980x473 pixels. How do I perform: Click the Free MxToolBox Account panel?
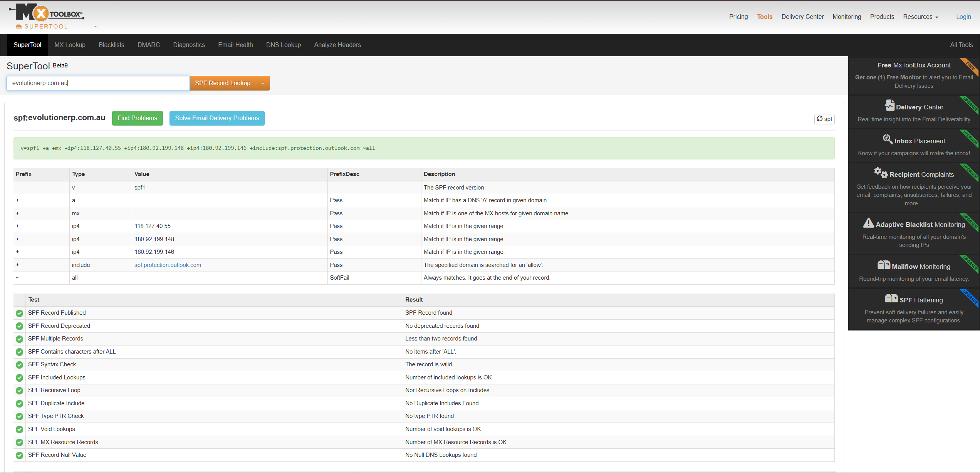914,75
